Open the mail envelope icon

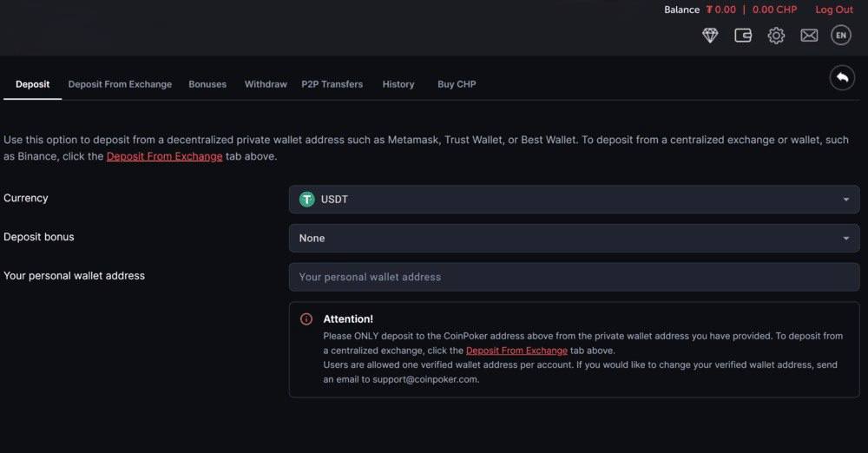(x=809, y=36)
